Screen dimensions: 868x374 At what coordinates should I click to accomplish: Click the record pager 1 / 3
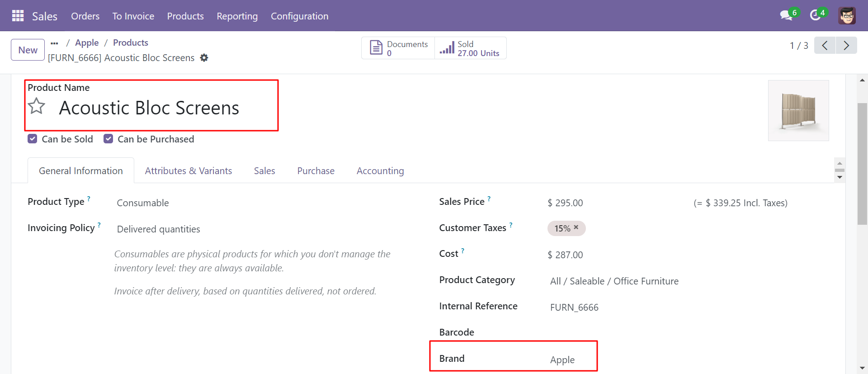(799, 46)
